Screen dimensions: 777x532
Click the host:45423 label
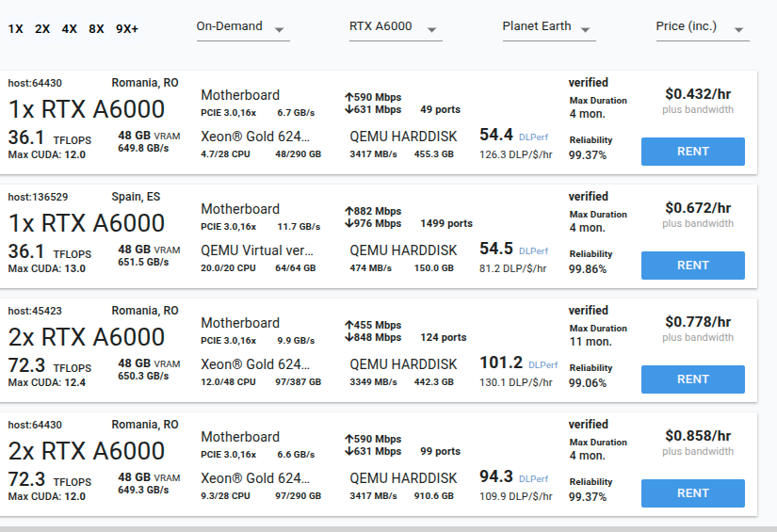point(35,311)
